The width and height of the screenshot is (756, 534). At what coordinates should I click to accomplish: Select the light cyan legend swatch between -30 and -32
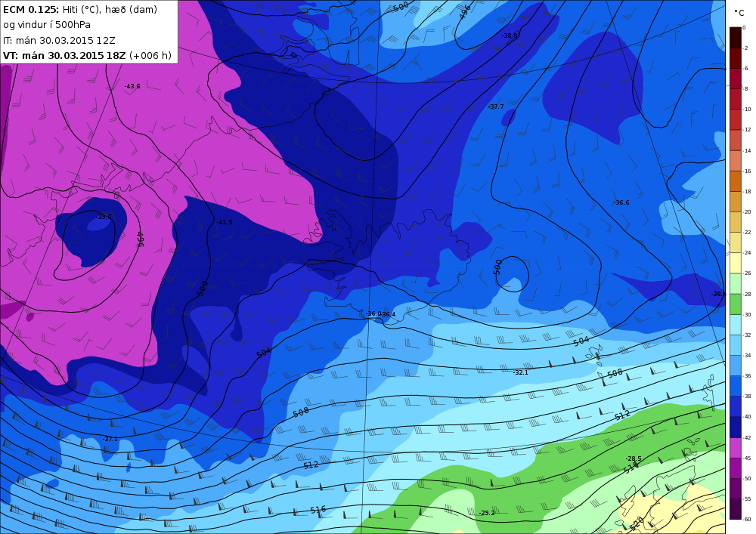pyautogui.click(x=736, y=325)
